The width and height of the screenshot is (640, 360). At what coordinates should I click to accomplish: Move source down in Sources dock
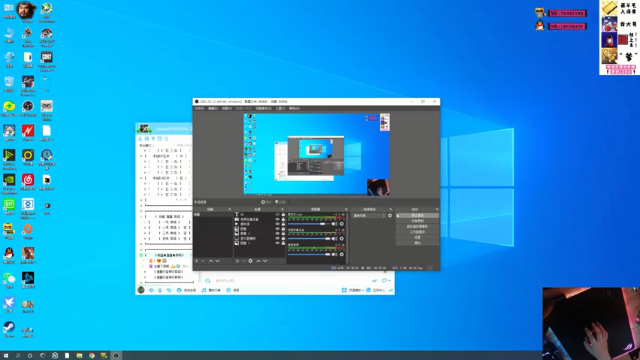pos(265,261)
